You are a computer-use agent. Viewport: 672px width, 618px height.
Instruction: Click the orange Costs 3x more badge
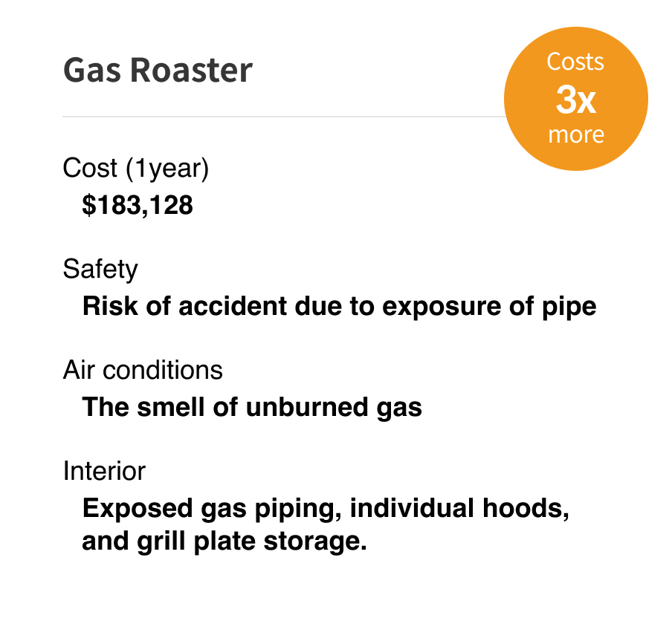[575, 99]
